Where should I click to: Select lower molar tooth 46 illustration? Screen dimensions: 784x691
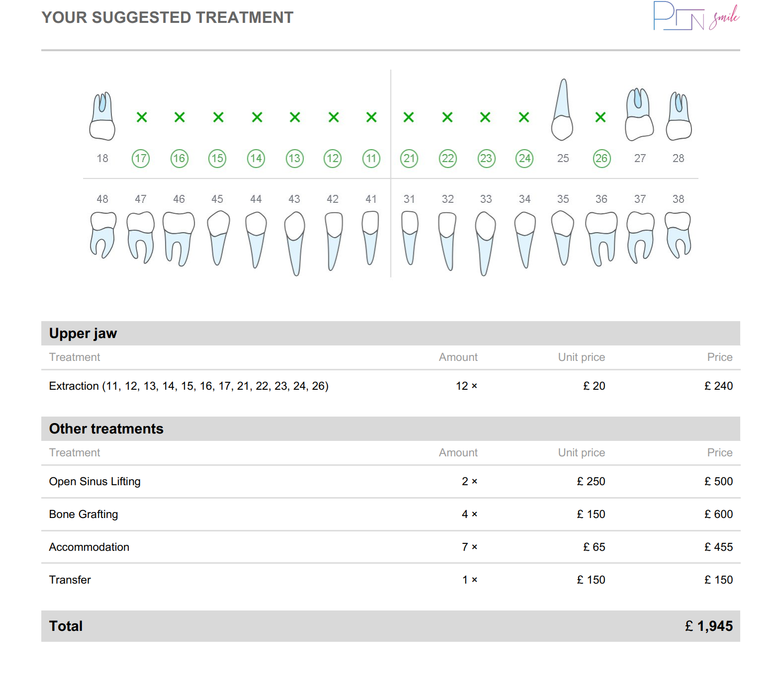pos(179,238)
